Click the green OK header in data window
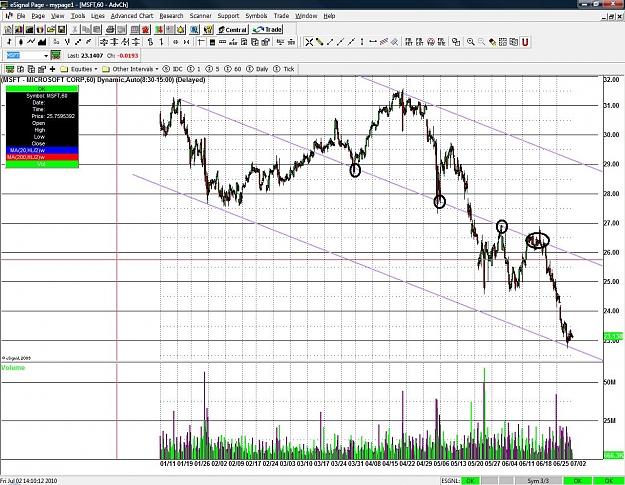 (42, 89)
